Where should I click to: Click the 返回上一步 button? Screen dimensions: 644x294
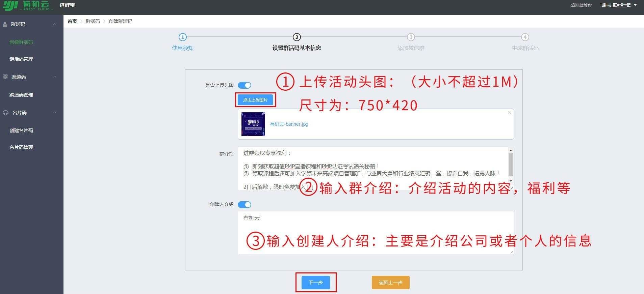391,283
